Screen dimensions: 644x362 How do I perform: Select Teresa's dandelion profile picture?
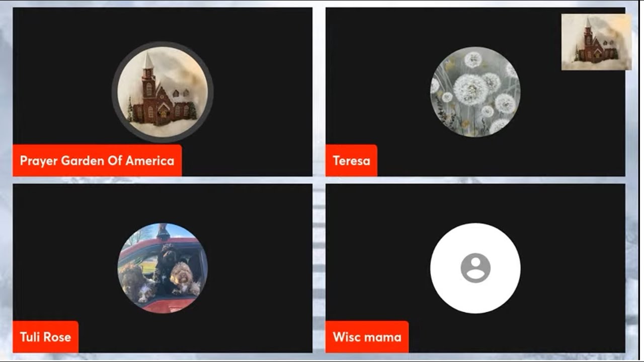click(475, 92)
